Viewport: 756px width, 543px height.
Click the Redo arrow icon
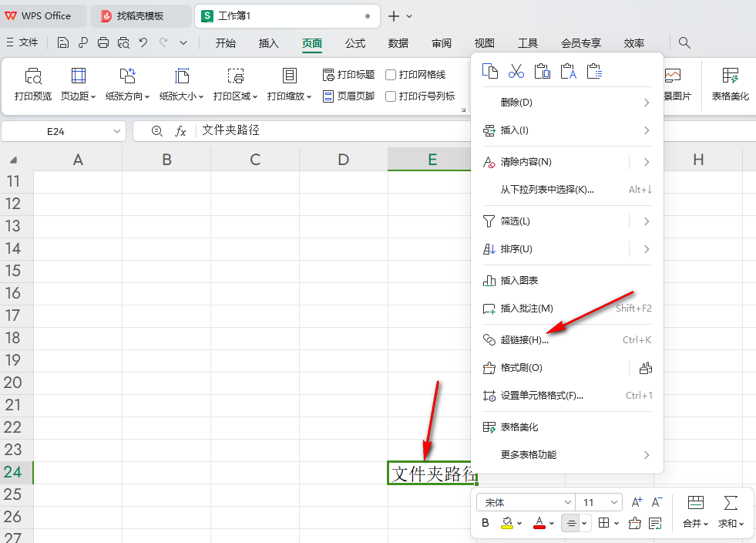pyautogui.click(x=163, y=43)
